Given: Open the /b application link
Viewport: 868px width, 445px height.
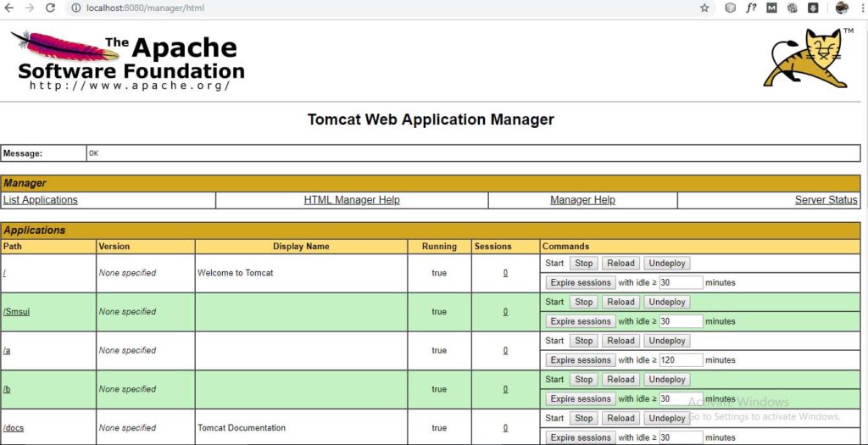Looking at the screenshot, I should [x=7, y=389].
